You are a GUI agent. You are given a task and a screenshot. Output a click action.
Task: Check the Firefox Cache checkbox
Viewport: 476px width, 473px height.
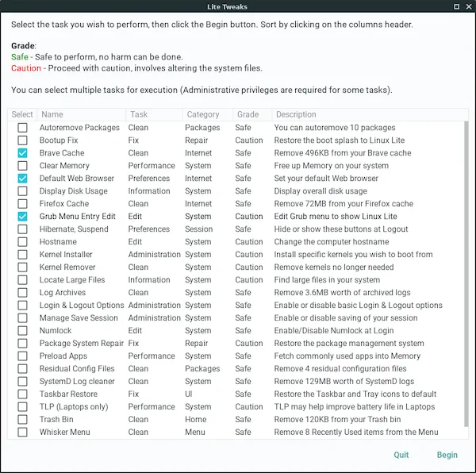(x=22, y=204)
